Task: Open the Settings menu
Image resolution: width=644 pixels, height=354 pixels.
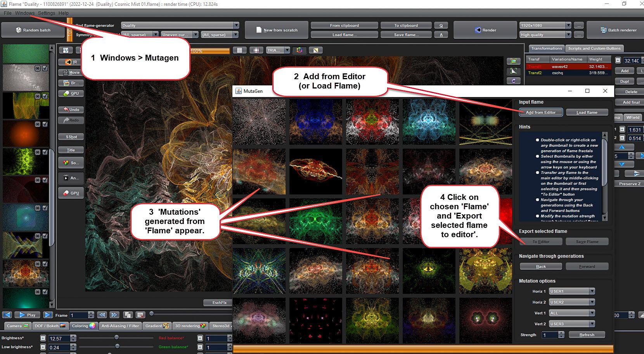Action: [x=47, y=13]
